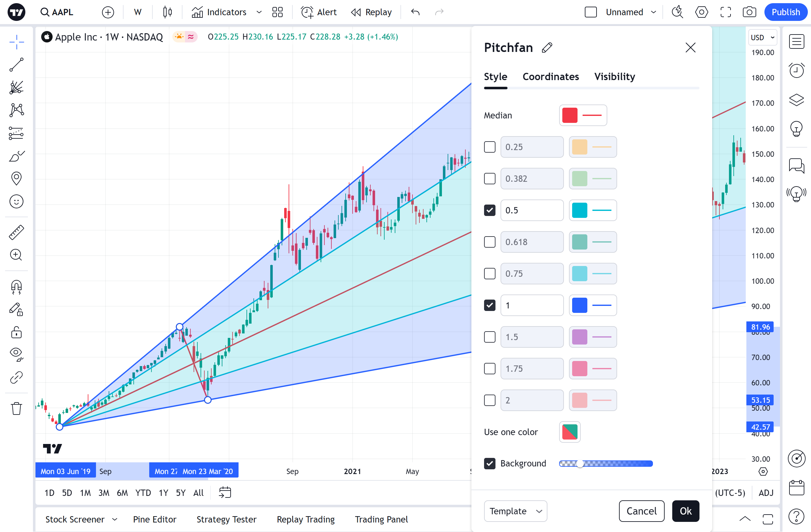Click the trash can remove drawings icon
Image resolution: width=811 pixels, height=532 pixels.
(x=16, y=408)
